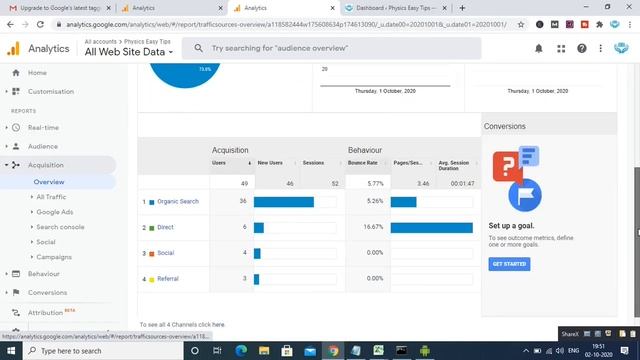Expand the Customisation section arrow

coord(7,91)
